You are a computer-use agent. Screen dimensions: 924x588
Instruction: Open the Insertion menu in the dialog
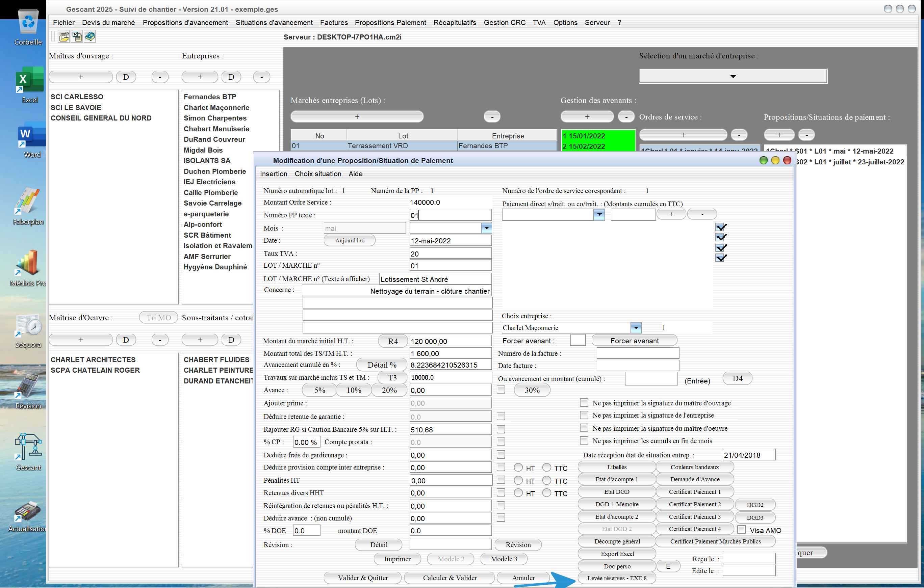tap(273, 174)
